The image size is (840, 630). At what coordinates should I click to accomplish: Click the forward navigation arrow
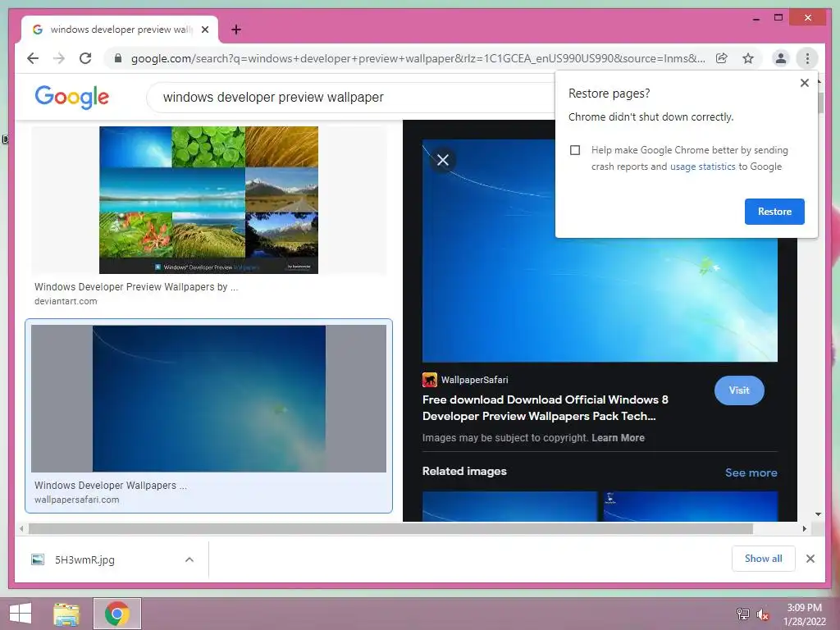pyautogui.click(x=59, y=58)
